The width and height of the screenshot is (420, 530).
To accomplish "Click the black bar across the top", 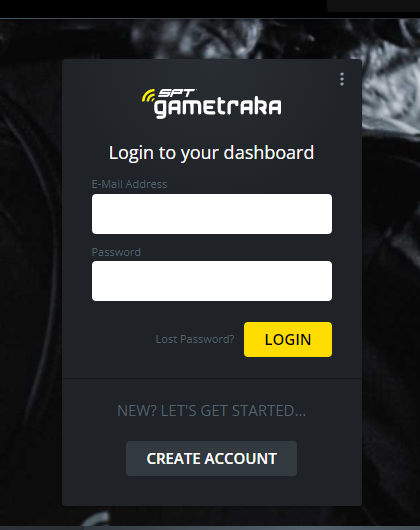I will [162, 8].
